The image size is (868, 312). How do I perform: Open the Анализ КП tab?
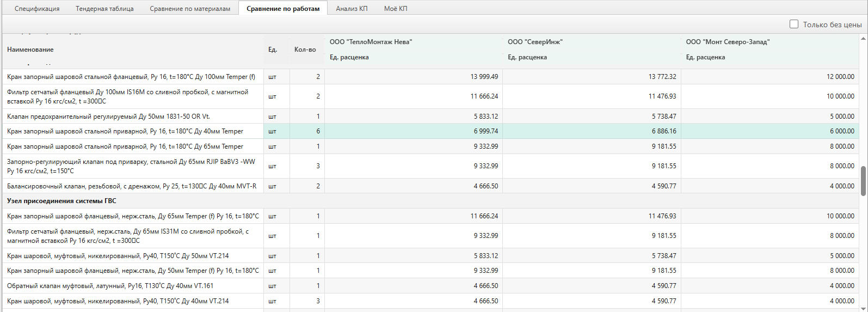(352, 8)
